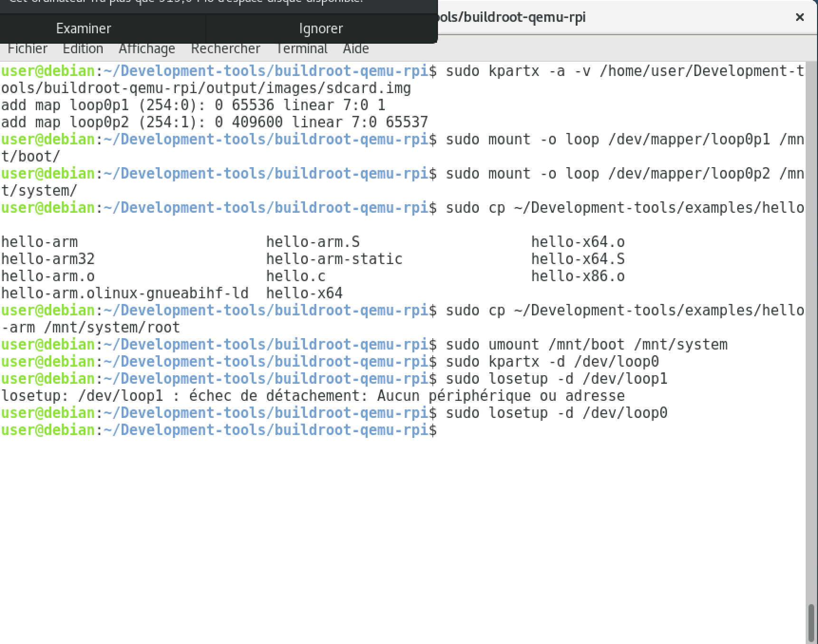Open the Rechercher menu
818x644 pixels.
coord(226,48)
